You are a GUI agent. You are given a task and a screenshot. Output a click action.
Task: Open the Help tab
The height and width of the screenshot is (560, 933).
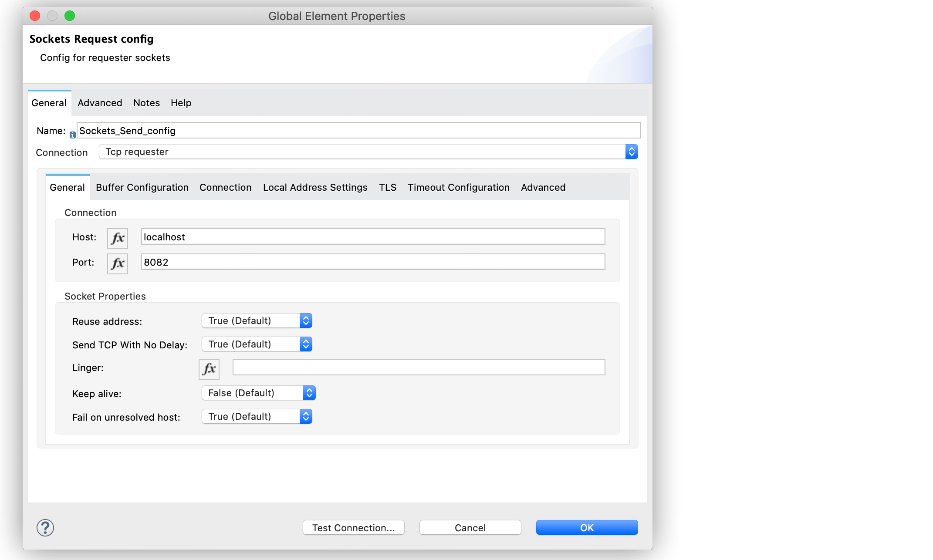[x=181, y=103]
